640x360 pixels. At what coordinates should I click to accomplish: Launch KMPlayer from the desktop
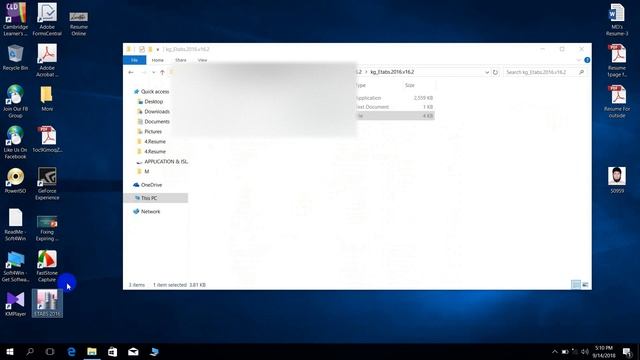(16, 304)
